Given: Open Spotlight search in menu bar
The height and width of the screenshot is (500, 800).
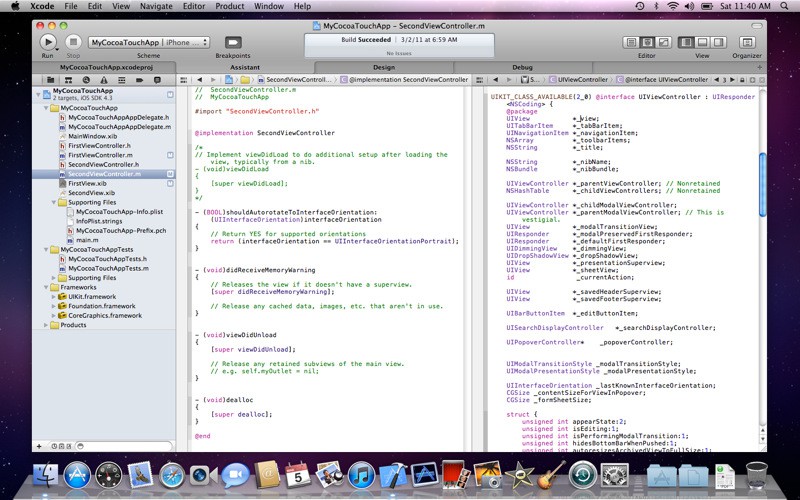Looking at the screenshot, I should pos(784,6).
